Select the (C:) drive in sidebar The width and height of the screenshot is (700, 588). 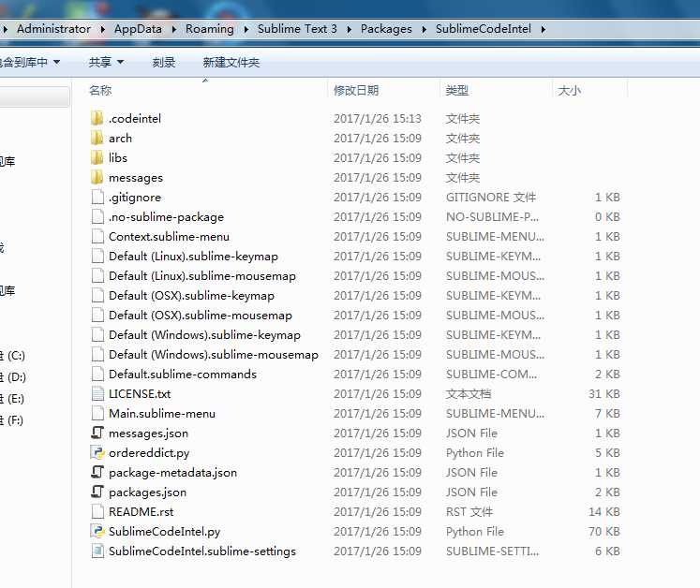[x=12, y=356]
